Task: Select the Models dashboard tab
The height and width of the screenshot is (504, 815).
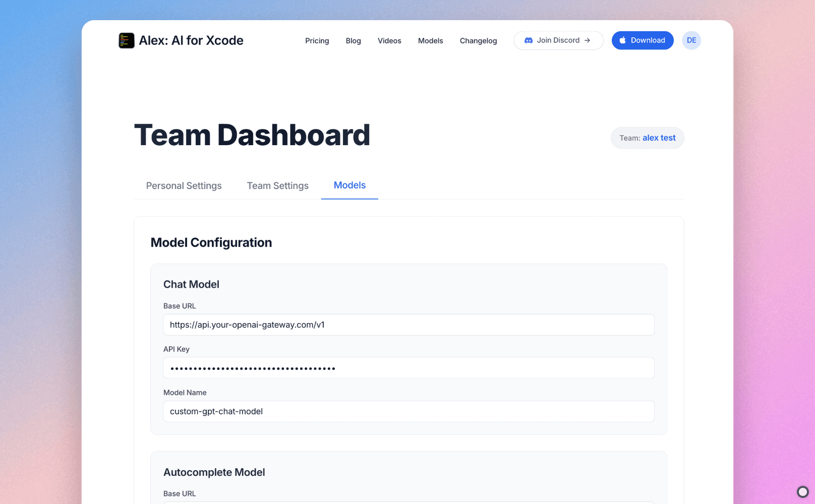Action: tap(350, 185)
